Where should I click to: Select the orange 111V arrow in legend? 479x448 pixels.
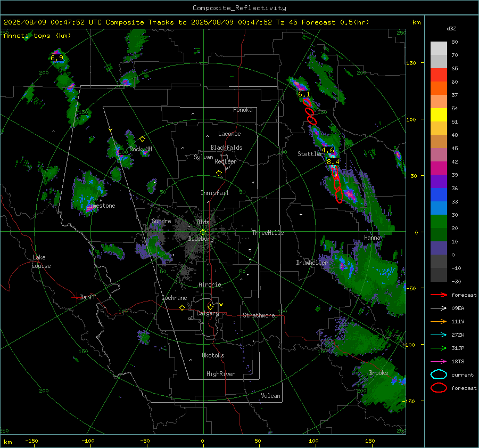pyautogui.click(x=439, y=321)
